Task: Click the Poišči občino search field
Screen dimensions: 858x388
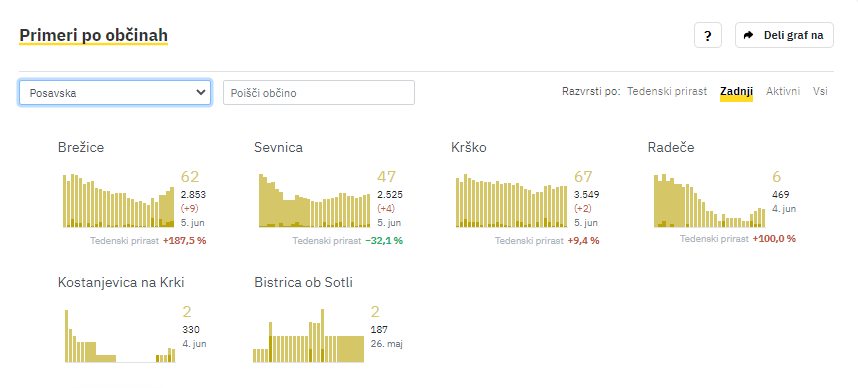Action: click(318, 92)
